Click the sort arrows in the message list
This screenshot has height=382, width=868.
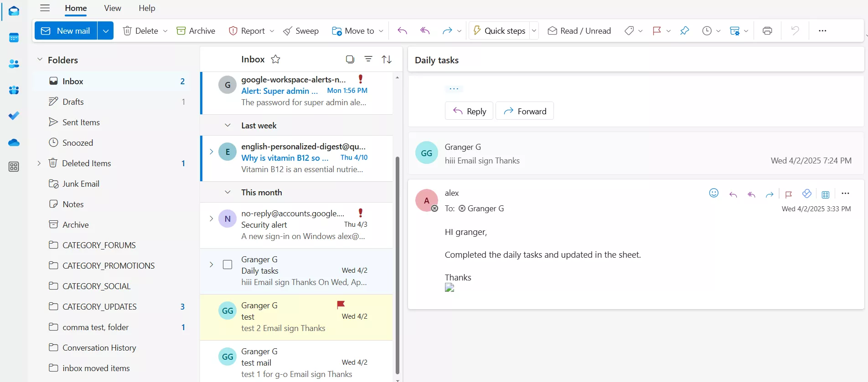387,59
